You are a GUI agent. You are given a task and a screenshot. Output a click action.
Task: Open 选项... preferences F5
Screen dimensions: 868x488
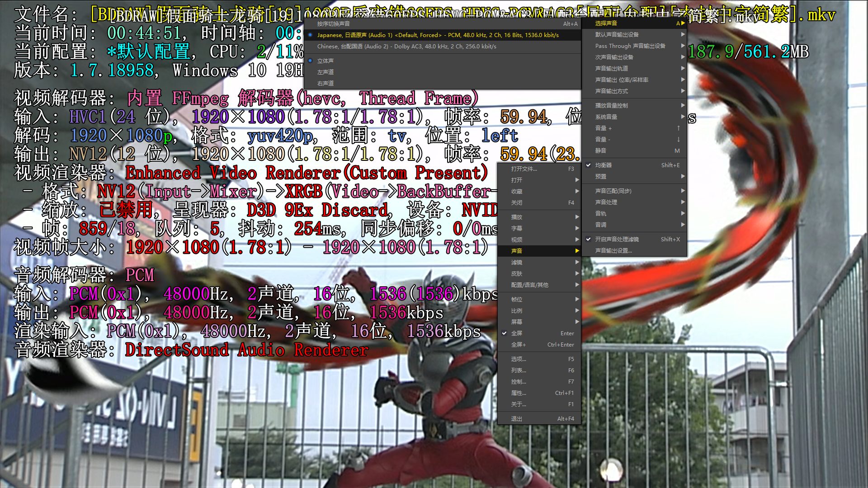click(x=539, y=359)
